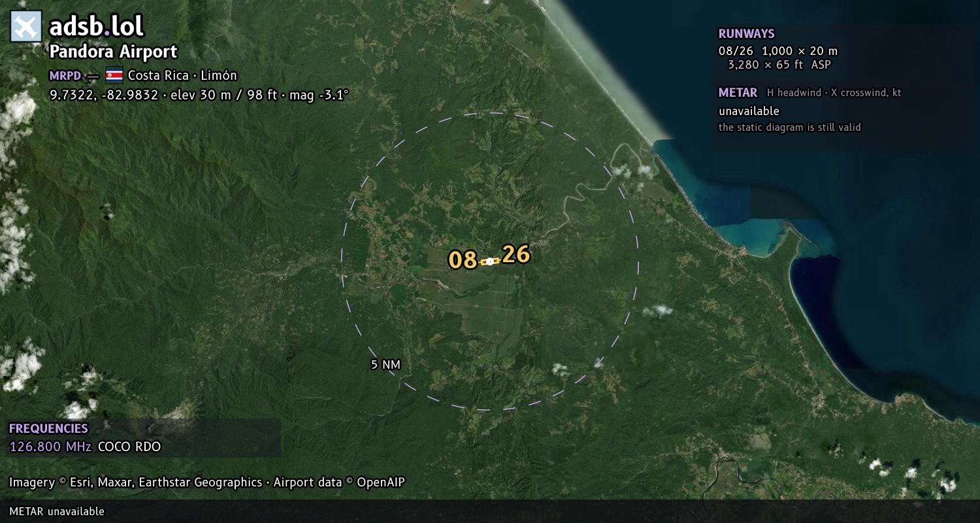Click 'the static diagram is still valid' note
Viewport: 980px width, 523px height.
(790, 127)
